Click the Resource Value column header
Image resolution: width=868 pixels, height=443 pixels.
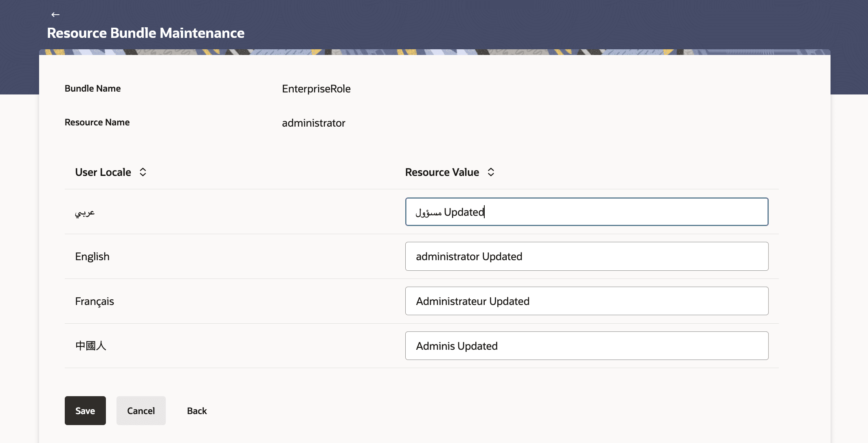(x=442, y=172)
